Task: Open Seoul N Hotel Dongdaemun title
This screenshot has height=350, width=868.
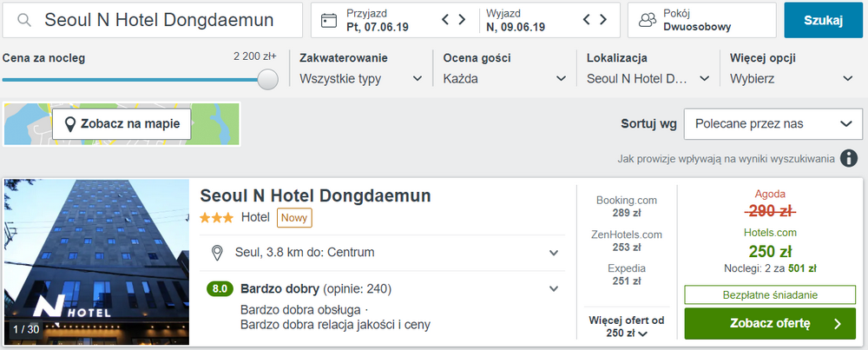Action: pos(315,196)
